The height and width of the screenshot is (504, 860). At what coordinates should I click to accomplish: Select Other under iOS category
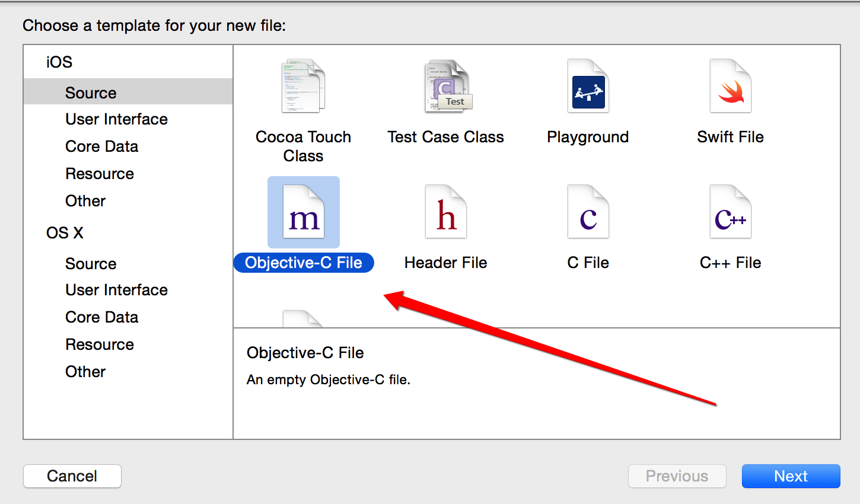click(85, 201)
